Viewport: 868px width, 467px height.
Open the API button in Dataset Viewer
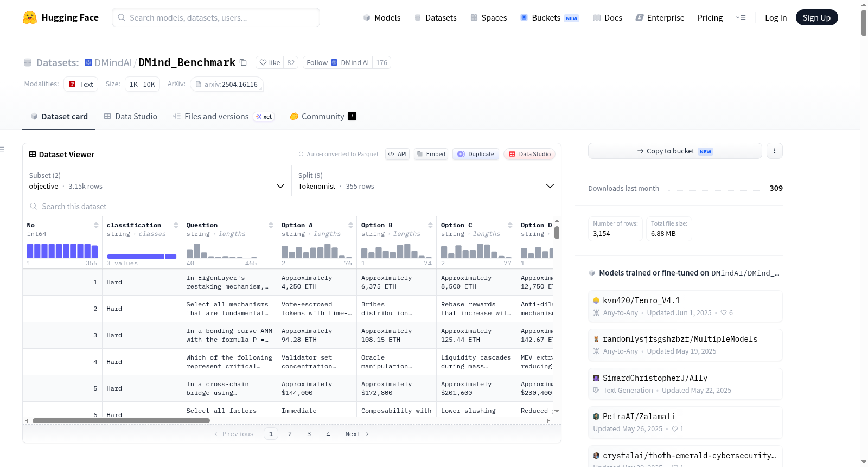[397, 154]
